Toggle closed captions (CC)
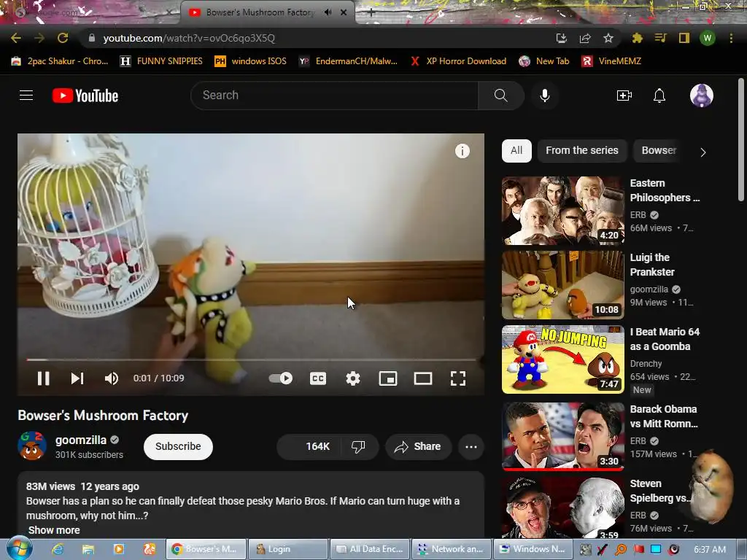 [318, 378]
